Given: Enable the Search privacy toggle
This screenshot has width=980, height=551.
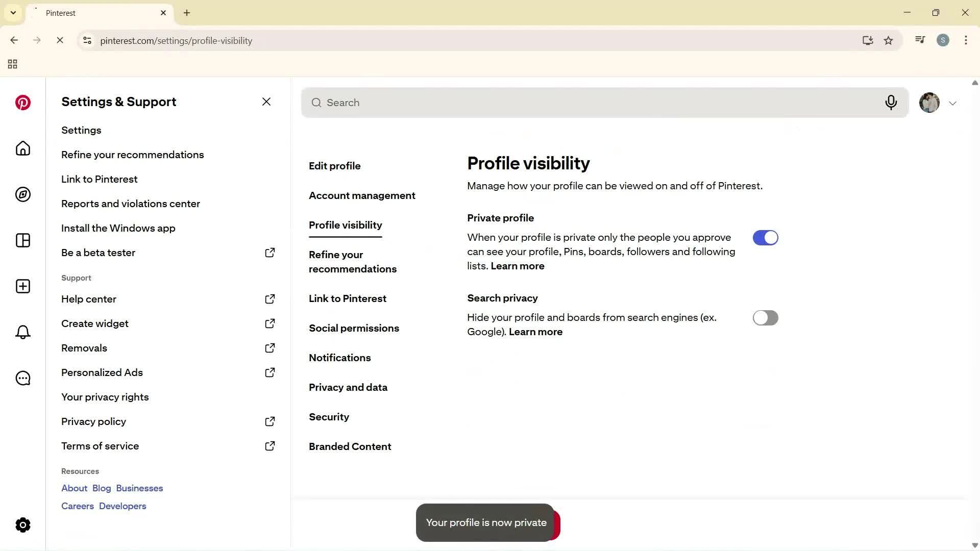Looking at the screenshot, I should point(765,317).
